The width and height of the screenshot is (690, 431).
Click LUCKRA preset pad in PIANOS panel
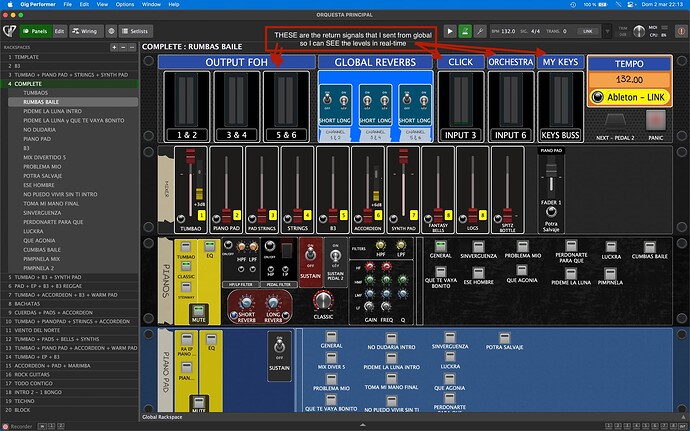click(x=611, y=247)
